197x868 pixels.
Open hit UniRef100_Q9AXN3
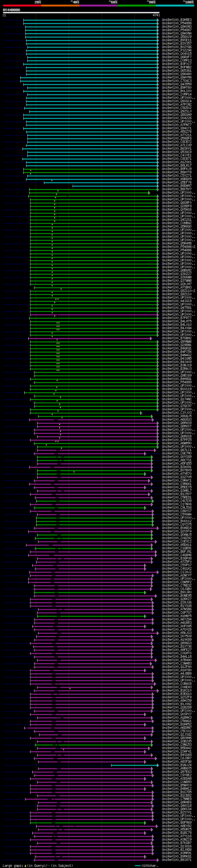click(x=177, y=26)
